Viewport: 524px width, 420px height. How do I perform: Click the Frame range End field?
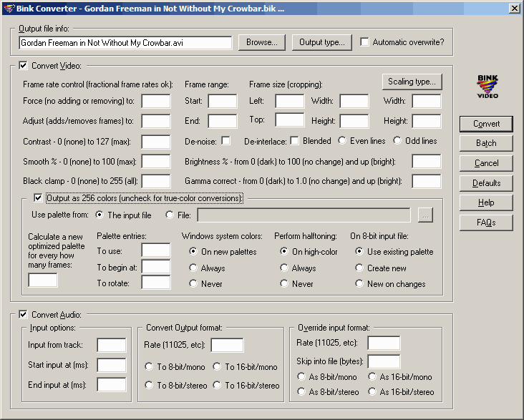click(x=223, y=122)
